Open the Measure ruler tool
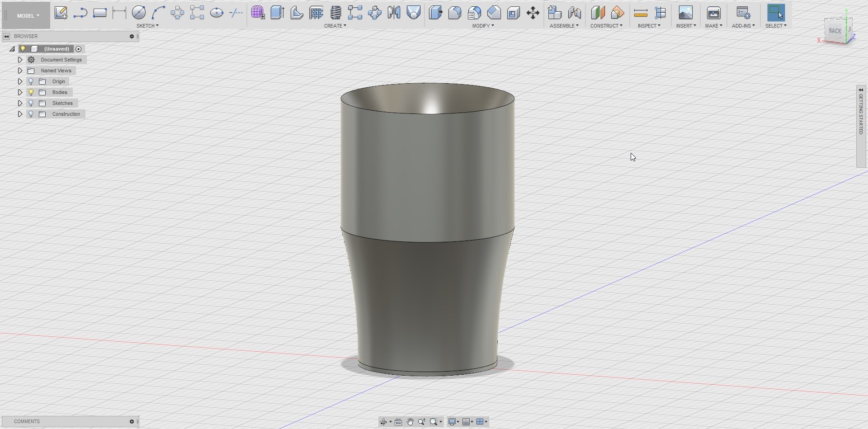Image resolution: width=868 pixels, height=429 pixels. (641, 13)
